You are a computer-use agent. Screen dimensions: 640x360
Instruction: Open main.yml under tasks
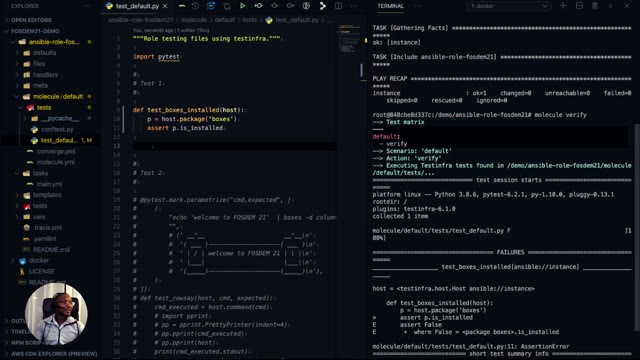pos(49,184)
